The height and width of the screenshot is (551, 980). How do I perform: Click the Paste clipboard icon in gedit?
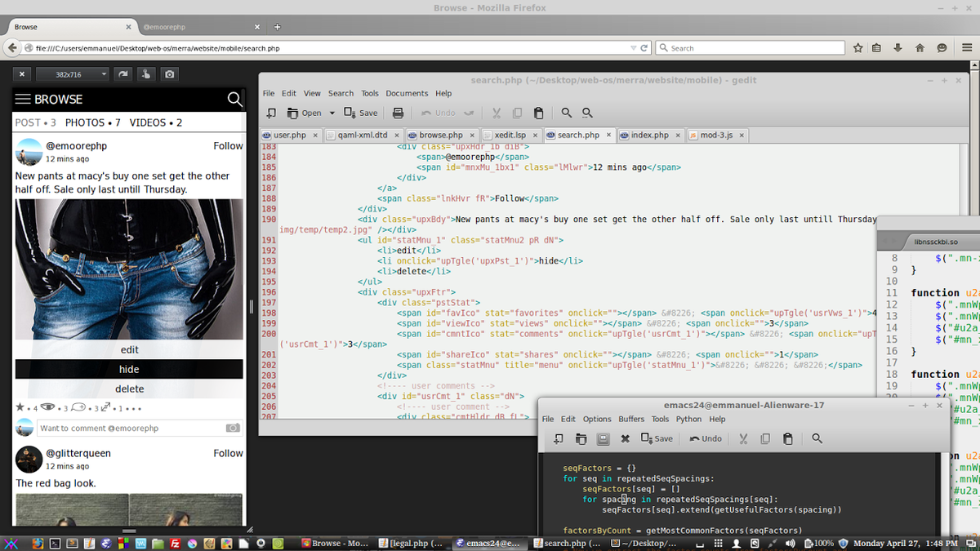point(538,113)
